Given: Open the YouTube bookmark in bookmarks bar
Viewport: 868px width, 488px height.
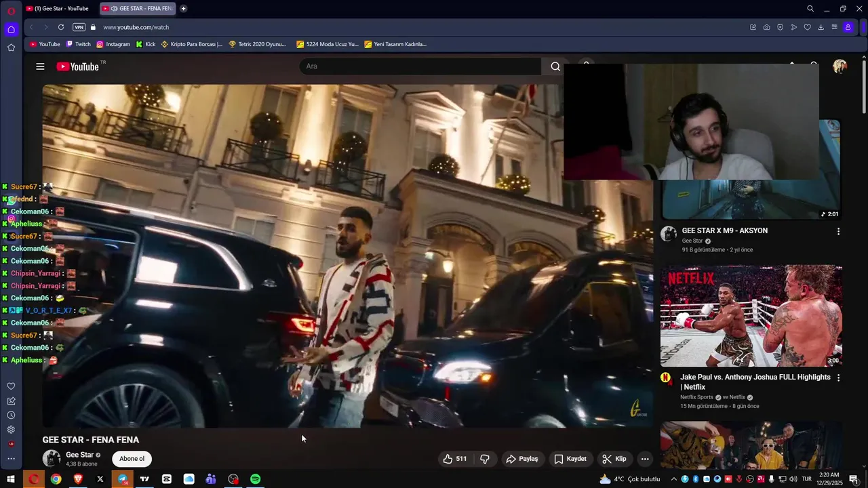Looking at the screenshot, I should [x=45, y=44].
